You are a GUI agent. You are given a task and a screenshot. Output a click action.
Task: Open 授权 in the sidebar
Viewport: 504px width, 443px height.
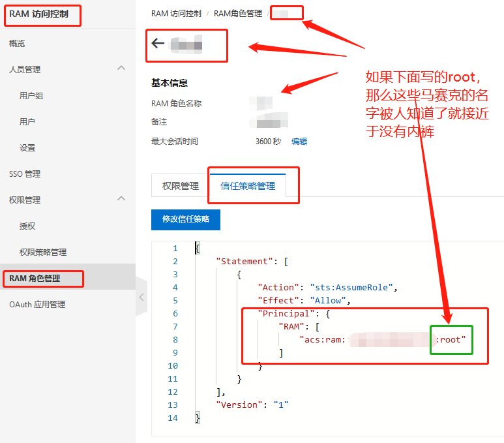(x=27, y=226)
